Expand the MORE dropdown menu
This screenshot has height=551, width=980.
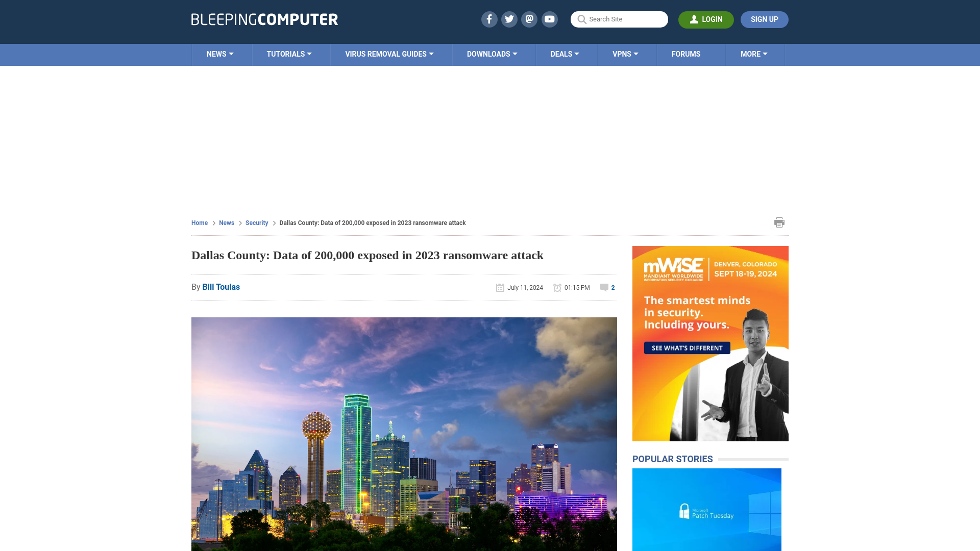754,54
